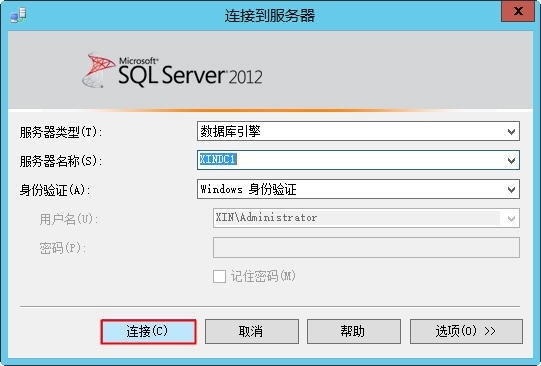541x366 pixels.
Task: Click the 用户名(U) label
Action: coord(69,219)
